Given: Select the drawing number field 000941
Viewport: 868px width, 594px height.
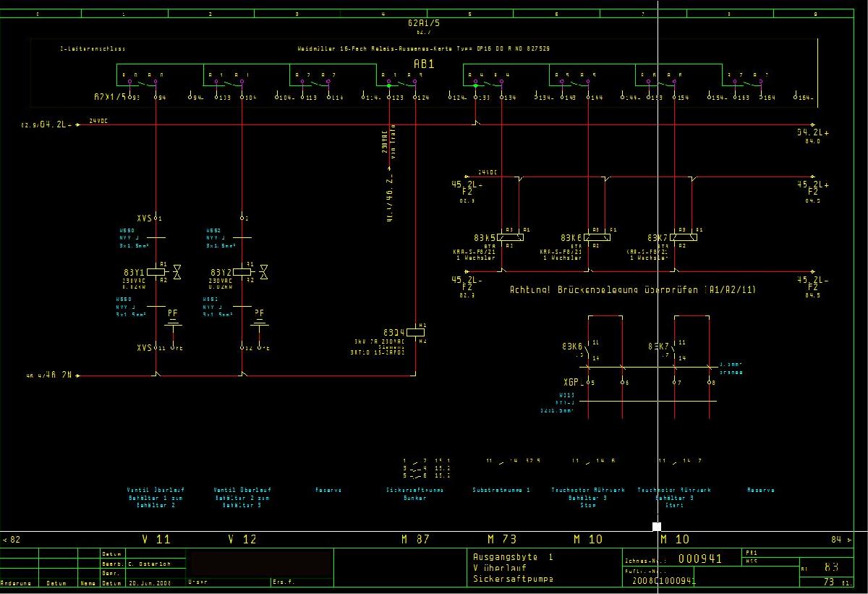Looking at the screenshot, I should [699, 559].
